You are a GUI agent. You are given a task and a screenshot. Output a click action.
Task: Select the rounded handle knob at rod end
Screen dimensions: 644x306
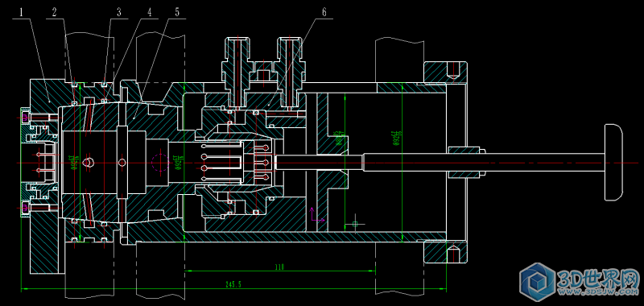(x=613, y=163)
